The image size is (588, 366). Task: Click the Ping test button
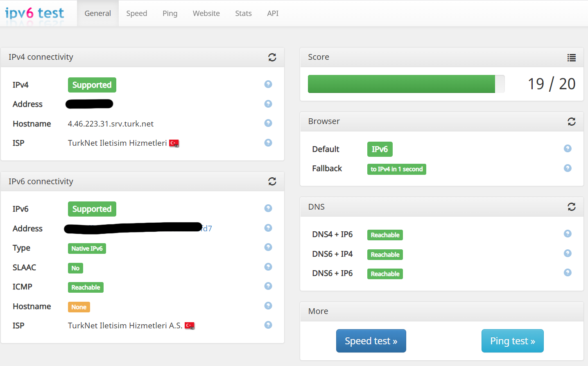pos(513,341)
